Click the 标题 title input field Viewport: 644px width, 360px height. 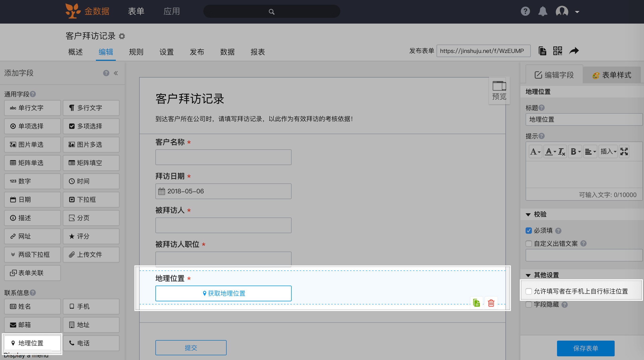584,119
